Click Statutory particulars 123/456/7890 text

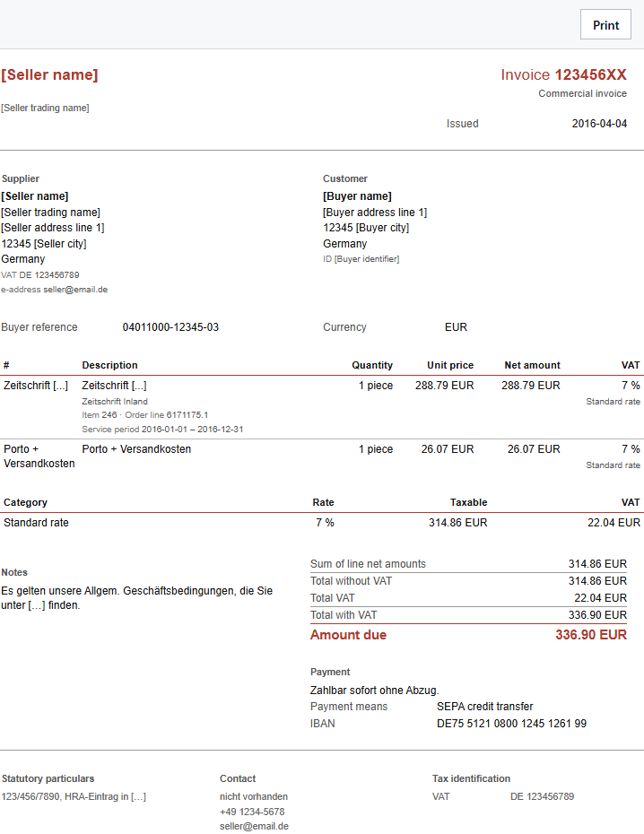coord(74,796)
